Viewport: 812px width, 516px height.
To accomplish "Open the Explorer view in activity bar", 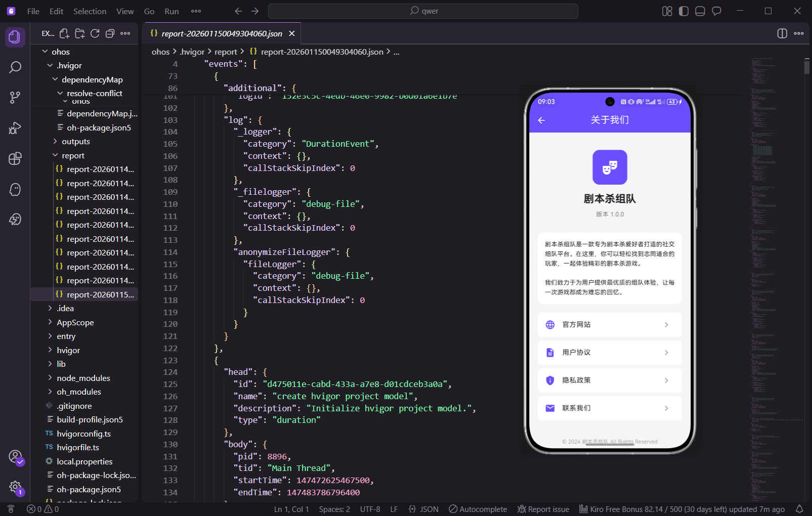I will (15, 37).
